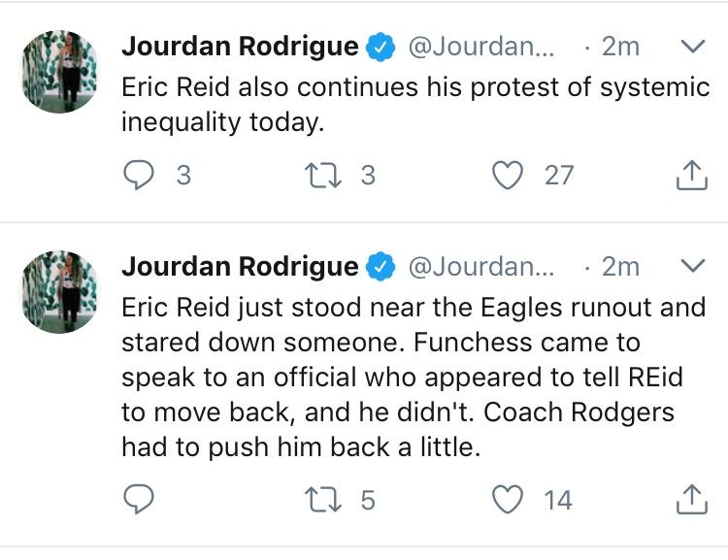The width and height of the screenshot is (728, 560).
Task: Open the first tweet's chevron menu
Action: click(x=693, y=47)
